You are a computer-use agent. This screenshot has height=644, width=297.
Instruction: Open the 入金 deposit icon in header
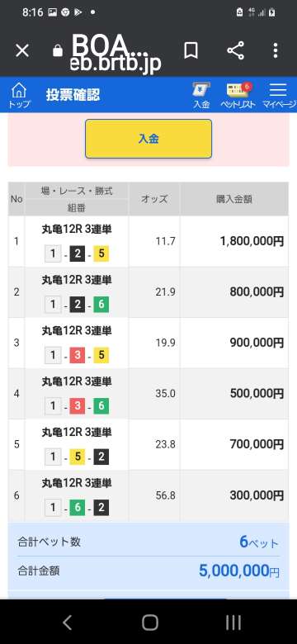(201, 95)
